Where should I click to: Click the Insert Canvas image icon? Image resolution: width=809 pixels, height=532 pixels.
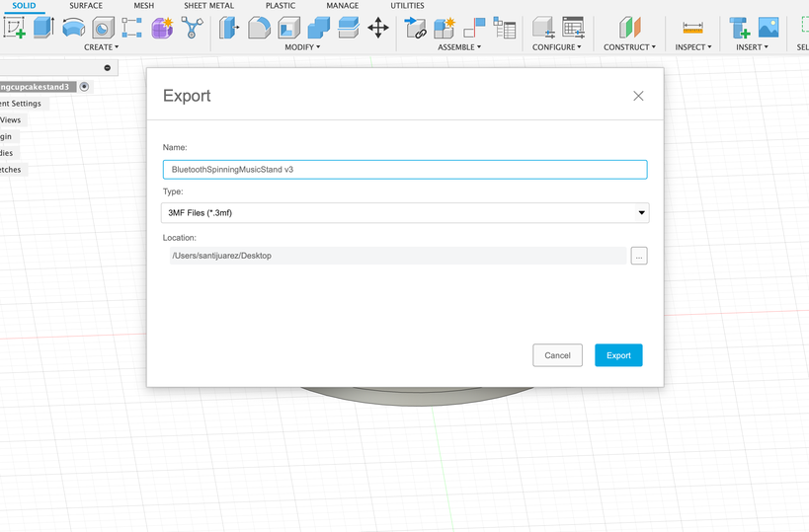click(769, 28)
